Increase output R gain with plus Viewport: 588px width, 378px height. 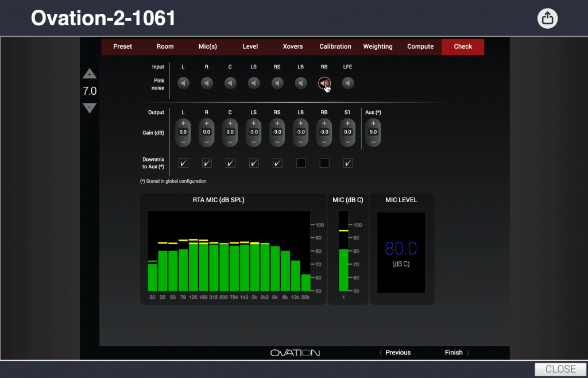coord(207,123)
